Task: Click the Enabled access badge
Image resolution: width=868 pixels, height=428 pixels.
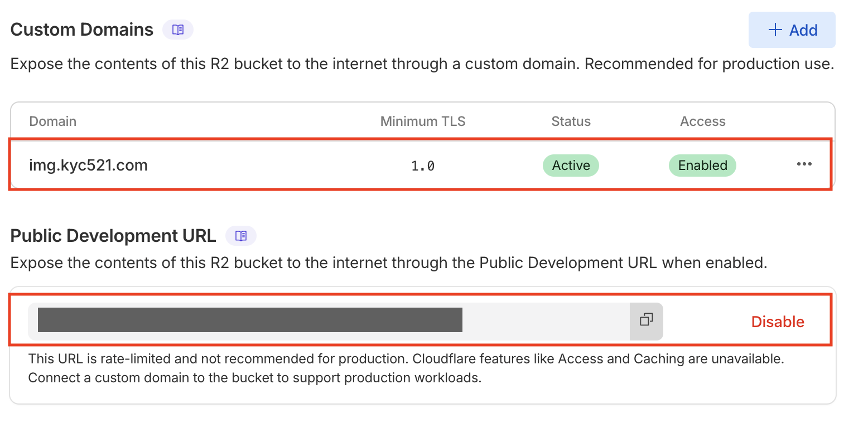Action: pyautogui.click(x=702, y=166)
